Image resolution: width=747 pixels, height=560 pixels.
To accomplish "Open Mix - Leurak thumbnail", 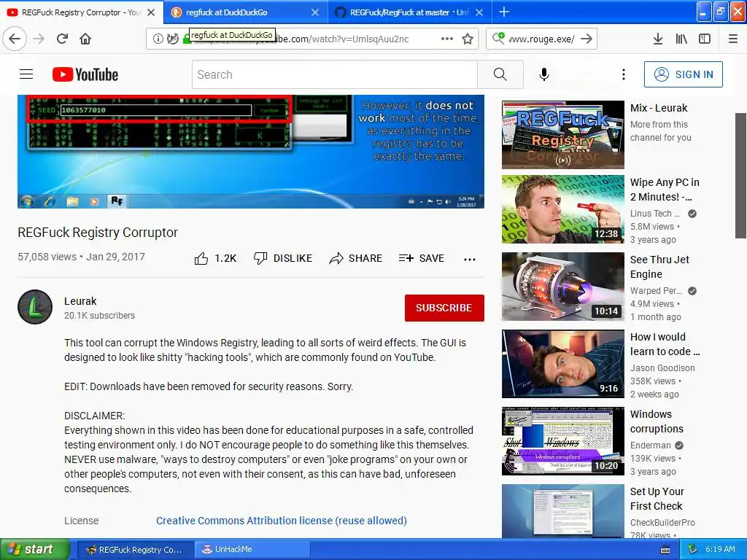I will [562, 135].
